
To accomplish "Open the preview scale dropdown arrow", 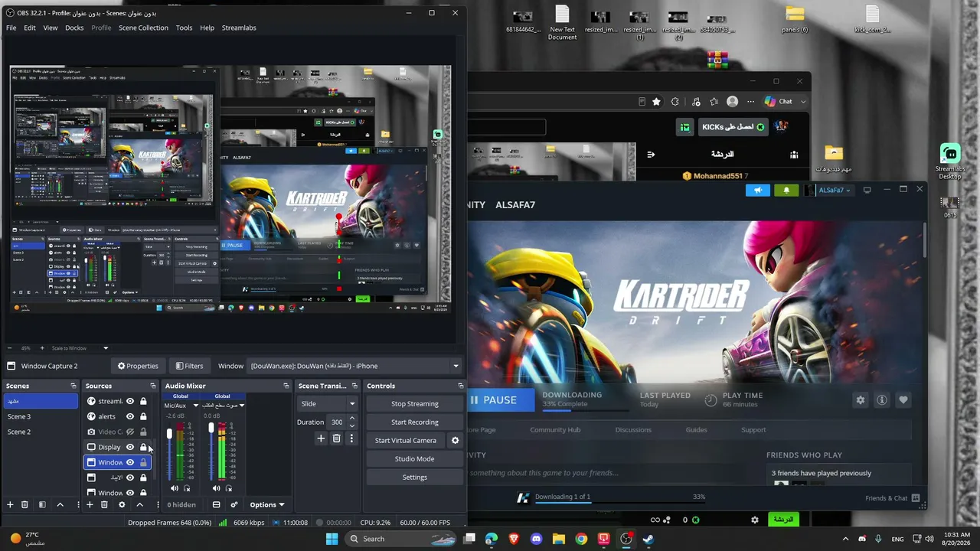I will (106, 348).
